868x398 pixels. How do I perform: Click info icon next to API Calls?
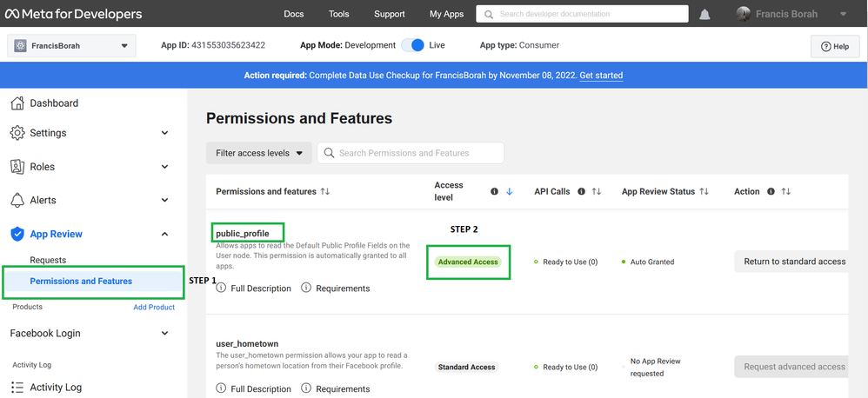click(x=581, y=191)
